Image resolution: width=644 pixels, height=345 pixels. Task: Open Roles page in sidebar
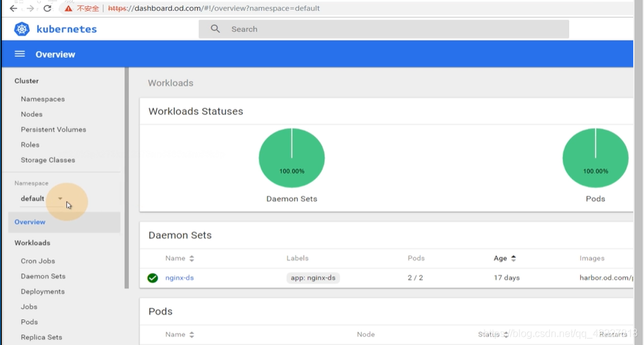click(x=30, y=145)
